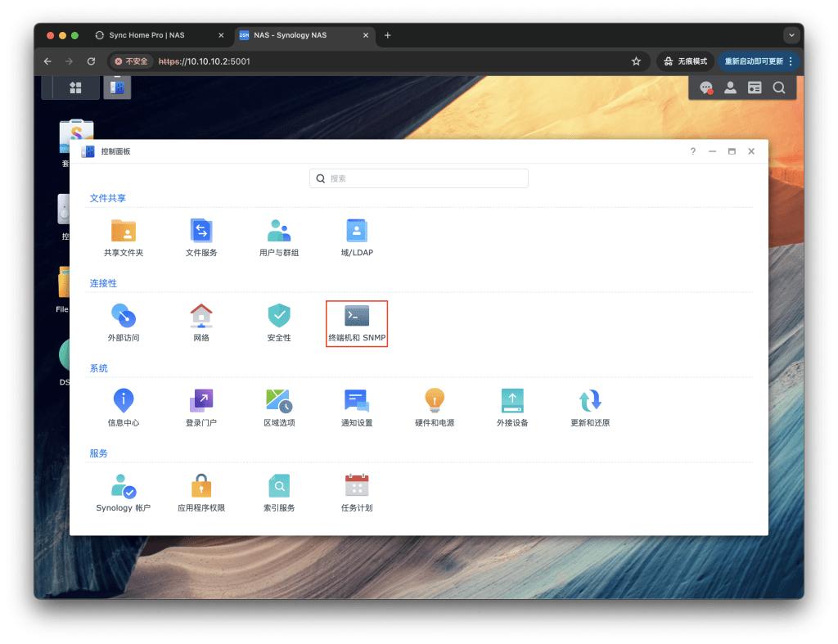838x644 pixels.
Task: Open the Synology 帐户 icon
Action: [124, 493]
